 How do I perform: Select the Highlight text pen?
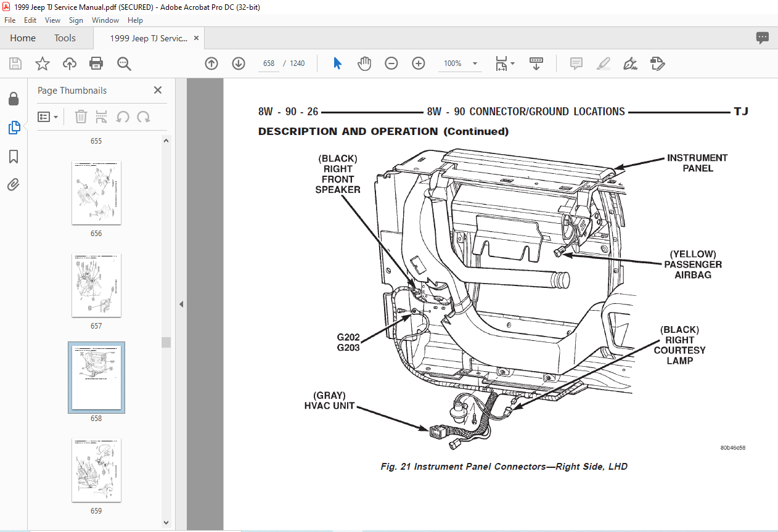pos(604,63)
